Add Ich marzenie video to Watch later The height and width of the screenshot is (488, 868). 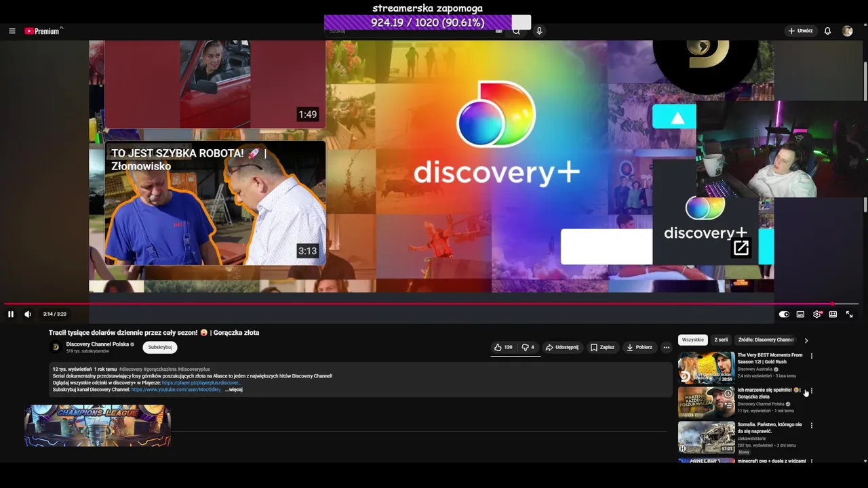point(728,394)
